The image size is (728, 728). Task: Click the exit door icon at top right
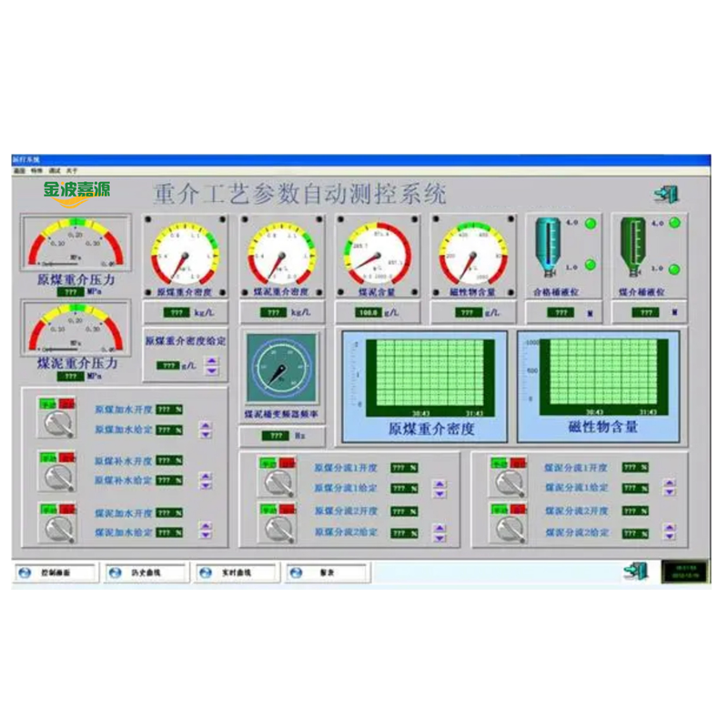(x=665, y=194)
